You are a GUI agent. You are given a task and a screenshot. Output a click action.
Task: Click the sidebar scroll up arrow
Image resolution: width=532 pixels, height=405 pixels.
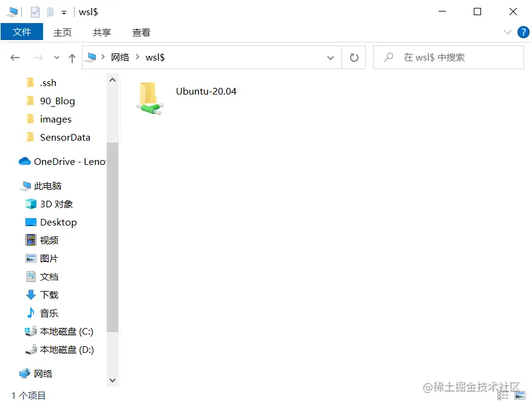(x=113, y=80)
